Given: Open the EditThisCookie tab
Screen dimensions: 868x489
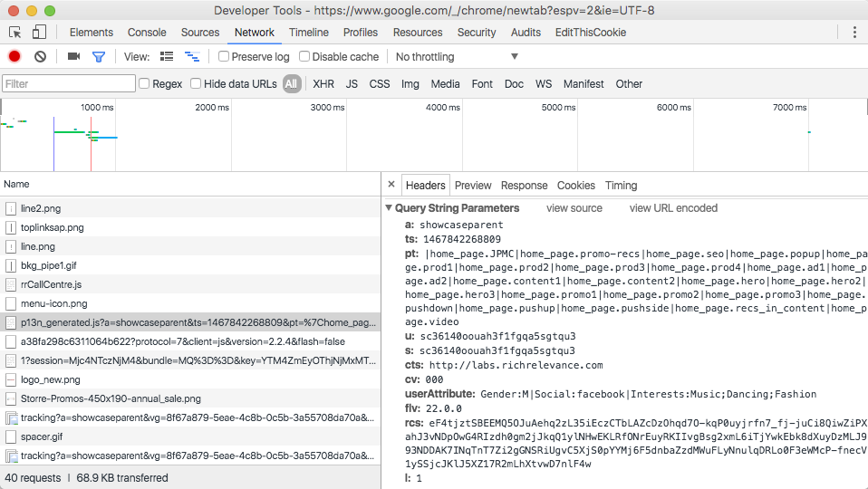Looking at the screenshot, I should click(591, 33).
